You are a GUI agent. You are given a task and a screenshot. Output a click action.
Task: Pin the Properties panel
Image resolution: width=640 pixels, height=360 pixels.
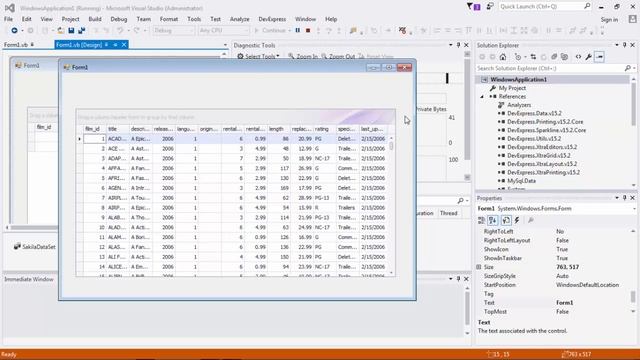tap(624, 198)
